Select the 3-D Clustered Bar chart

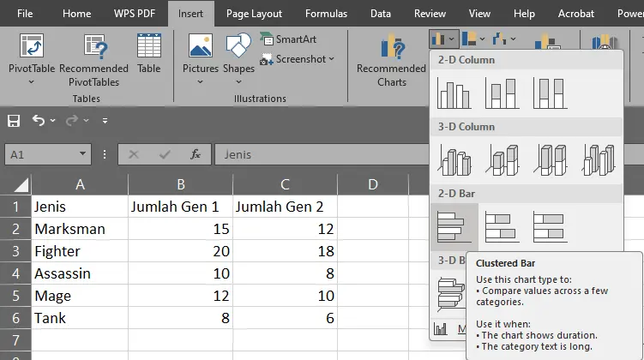(451, 294)
